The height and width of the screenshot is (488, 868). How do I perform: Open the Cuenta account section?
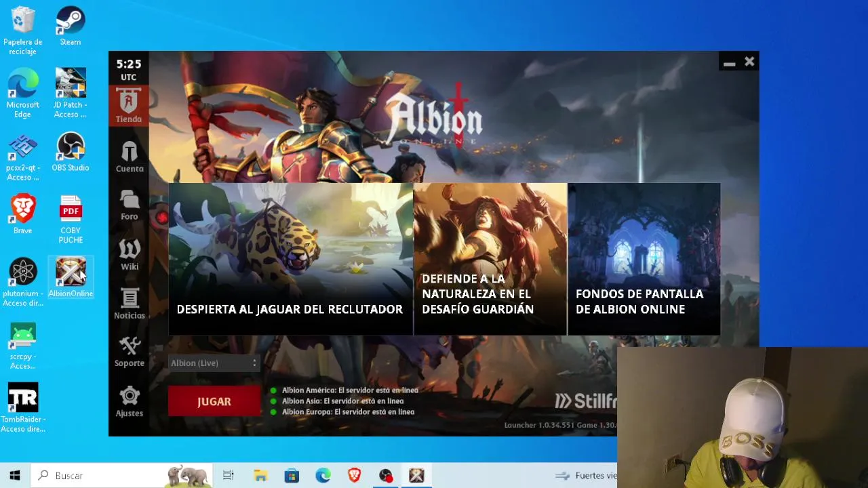[x=129, y=157]
